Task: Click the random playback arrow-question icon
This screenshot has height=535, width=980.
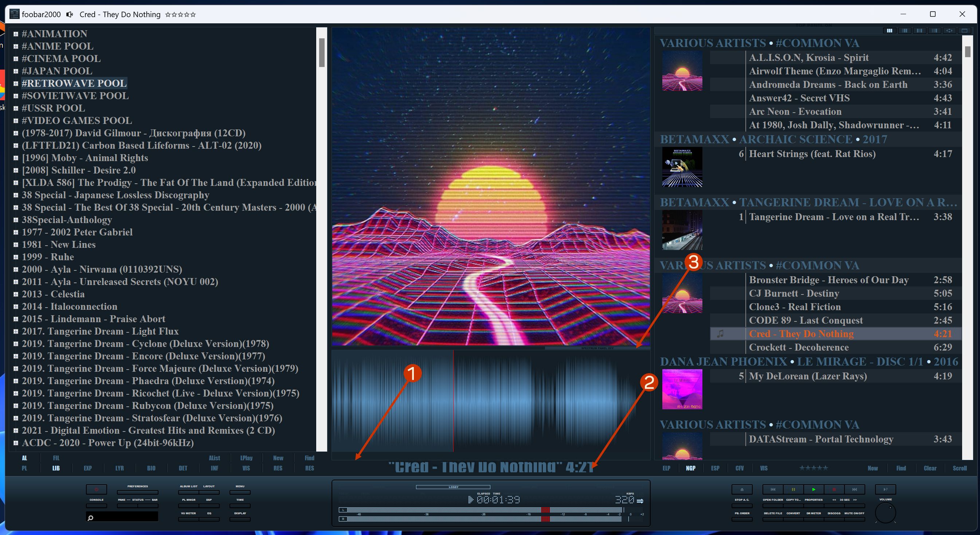Action: tap(885, 489)
